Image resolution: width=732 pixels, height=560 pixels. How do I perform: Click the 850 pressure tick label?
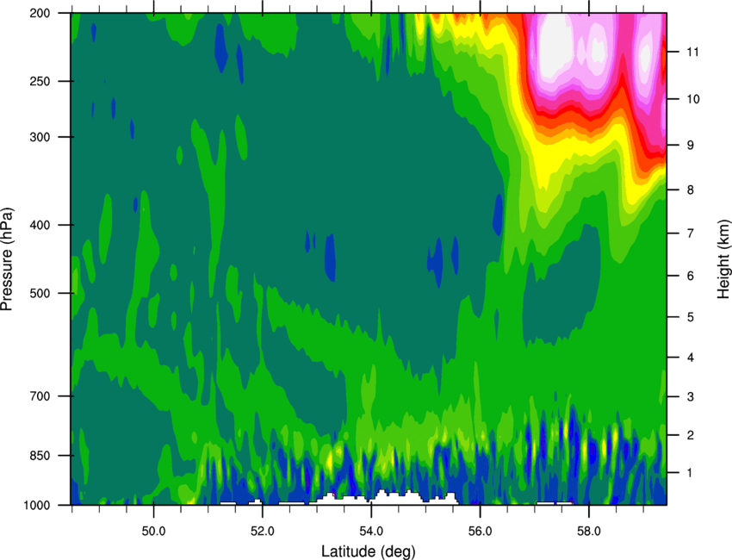point(40,456)
